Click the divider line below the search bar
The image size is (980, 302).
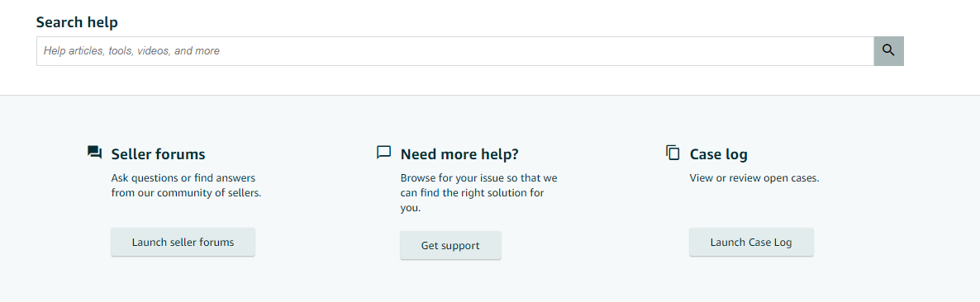490,95
